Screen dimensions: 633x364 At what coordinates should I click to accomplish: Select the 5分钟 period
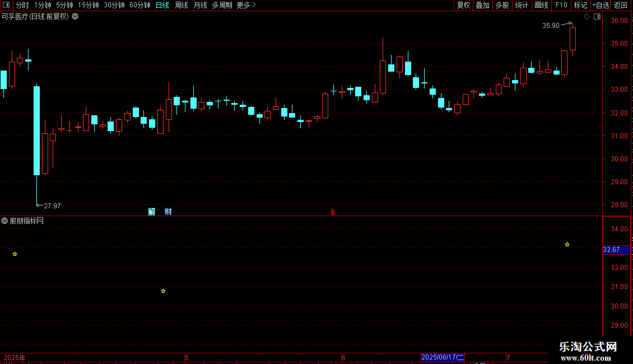click(x=64, y=5)
